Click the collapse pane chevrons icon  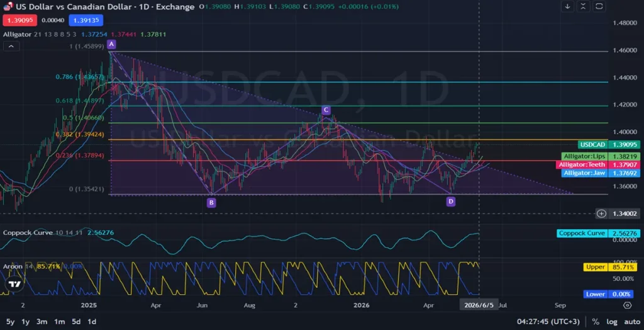point(583,6)
